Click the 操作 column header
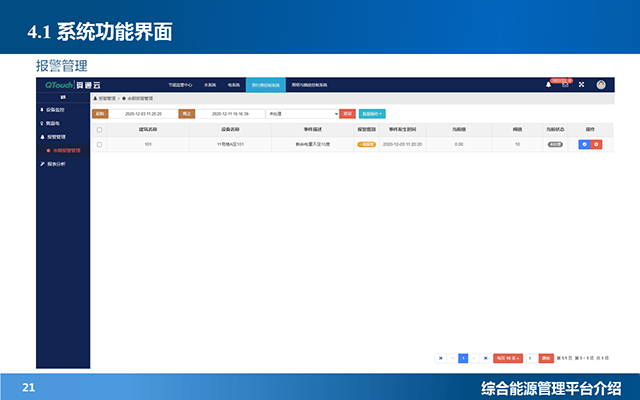Image resolution: width=640 pixels, height=400 pixels. (590, 129)
